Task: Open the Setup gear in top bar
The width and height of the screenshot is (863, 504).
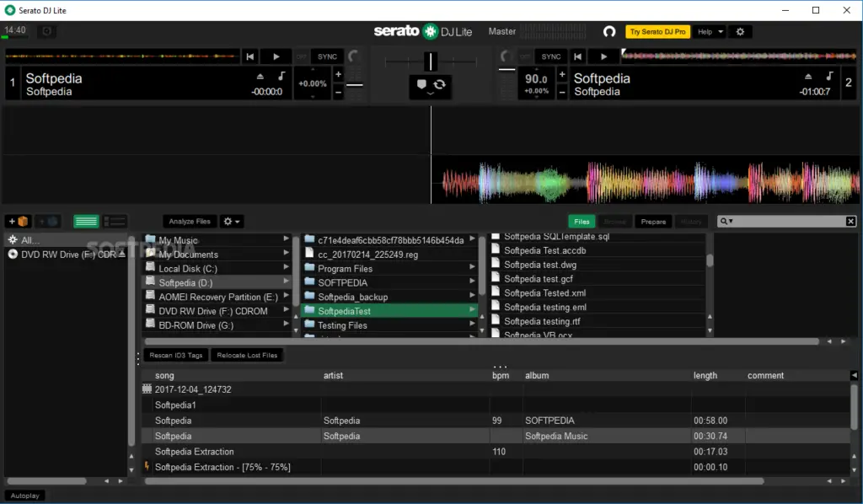Action: coord(740,32)
